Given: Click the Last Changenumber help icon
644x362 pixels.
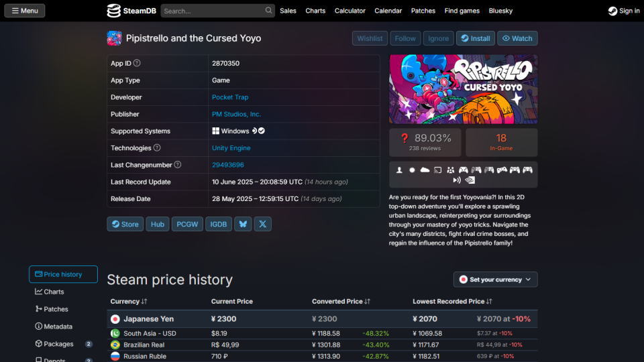Looking at the screenshot, I should coord(177,165).
